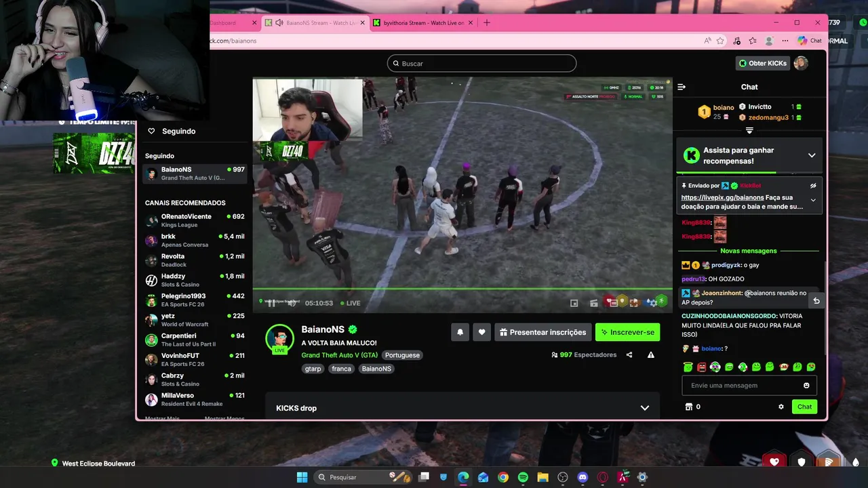This screenshot has width=868, height=488.
Task: Open brkk channel in sidebar
Action: point(195,241)
